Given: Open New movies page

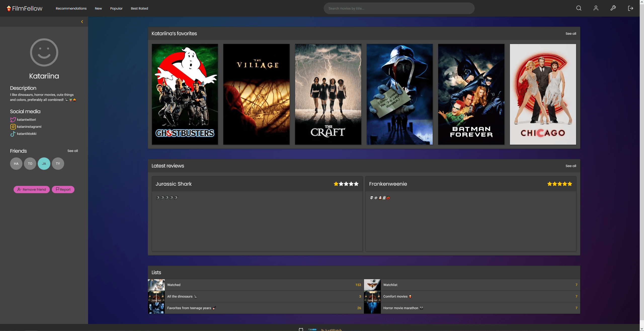Looking at the screenshot, I should click(x=98, y=8).
